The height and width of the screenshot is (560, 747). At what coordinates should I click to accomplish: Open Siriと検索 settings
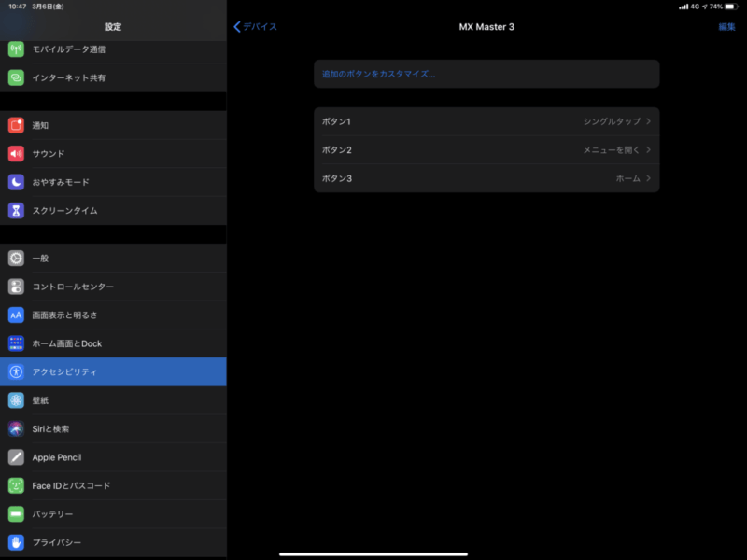click(113, 428)
